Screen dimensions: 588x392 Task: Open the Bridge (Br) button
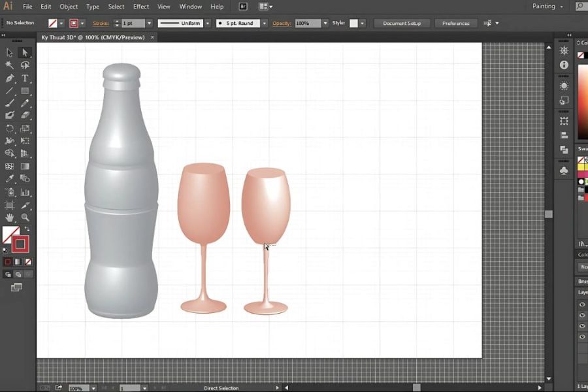point(243,7)
